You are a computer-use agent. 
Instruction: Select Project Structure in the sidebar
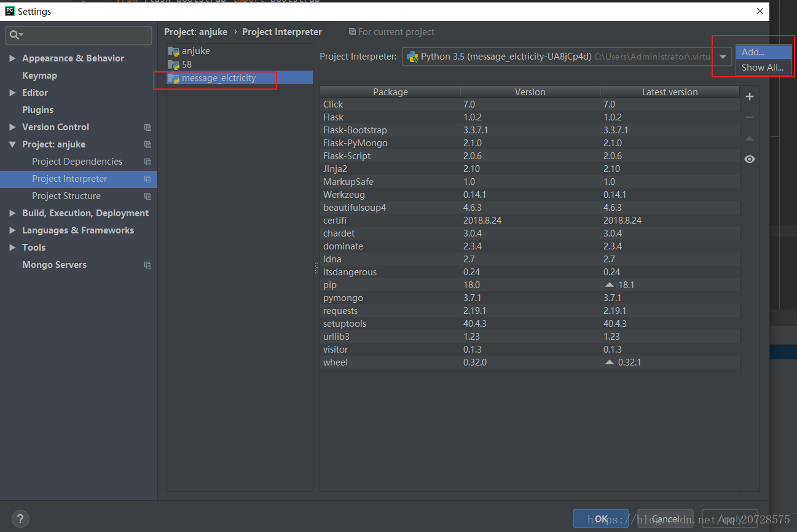[66, 195]
